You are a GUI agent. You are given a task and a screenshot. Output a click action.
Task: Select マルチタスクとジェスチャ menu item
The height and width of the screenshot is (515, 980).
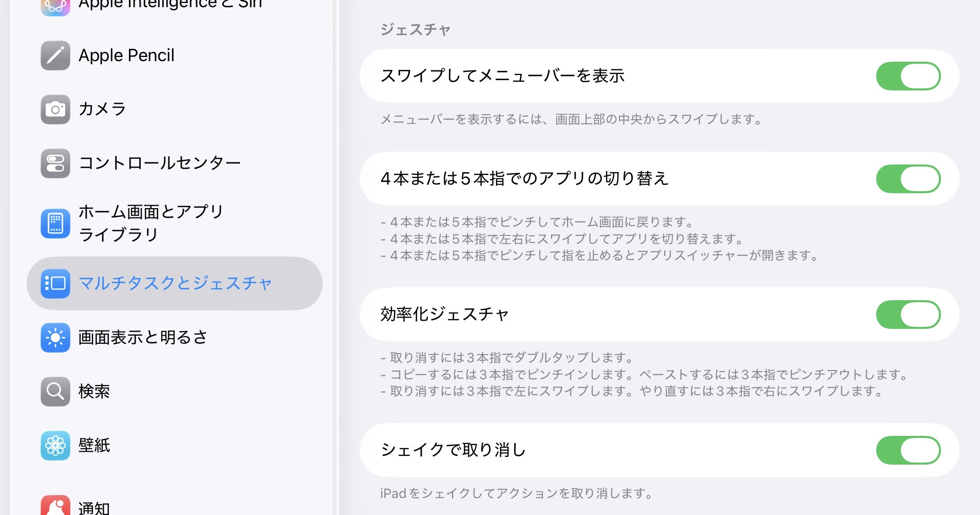[175, 283]
